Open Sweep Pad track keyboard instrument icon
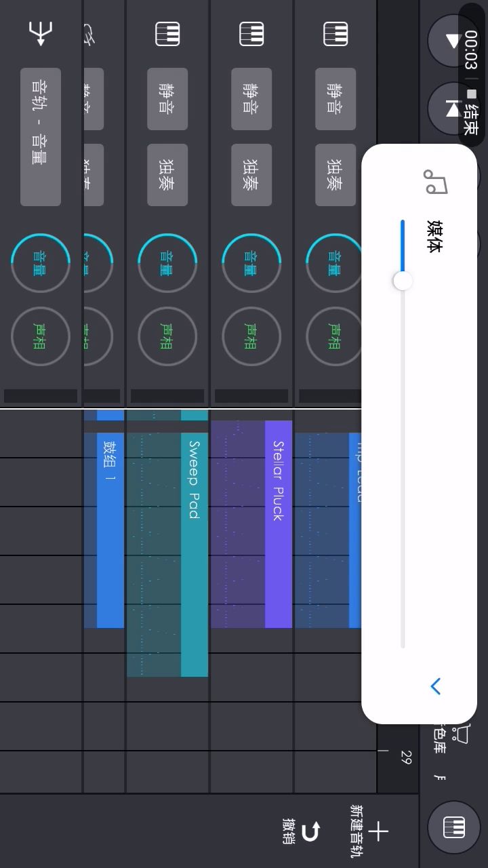 167,34
